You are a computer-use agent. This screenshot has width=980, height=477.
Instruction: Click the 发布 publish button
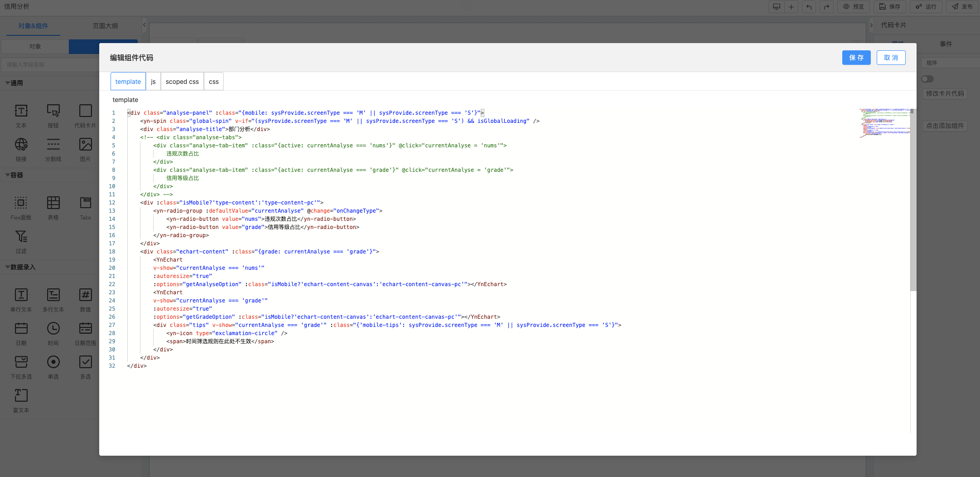click(962, 7)
